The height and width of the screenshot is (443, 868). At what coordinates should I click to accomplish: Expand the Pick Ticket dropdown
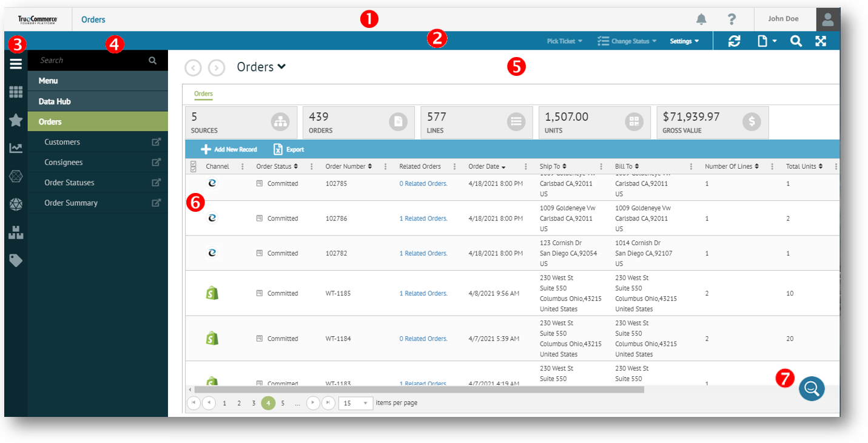(564, 41)
